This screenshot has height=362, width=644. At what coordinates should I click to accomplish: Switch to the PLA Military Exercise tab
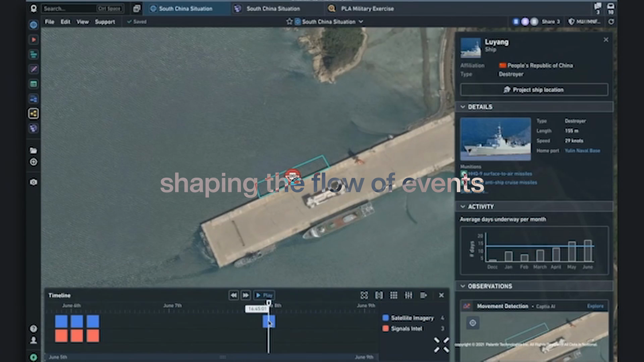coord(362,9)
